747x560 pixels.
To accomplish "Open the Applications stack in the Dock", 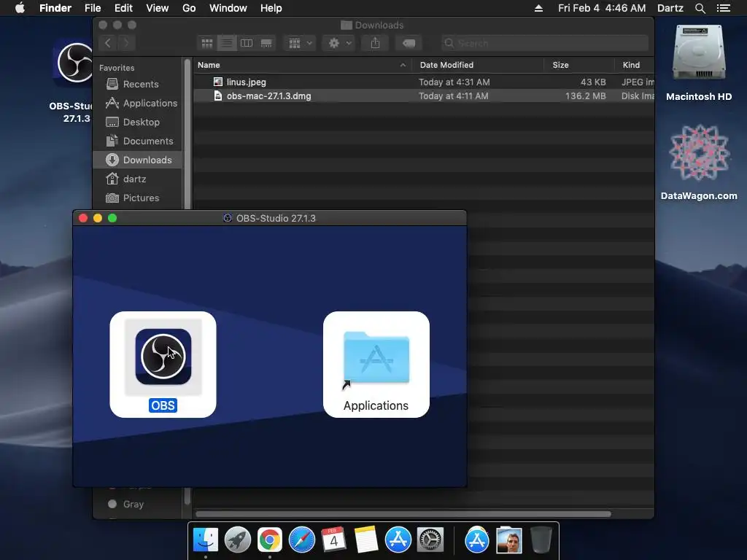I will click(477, 540).
